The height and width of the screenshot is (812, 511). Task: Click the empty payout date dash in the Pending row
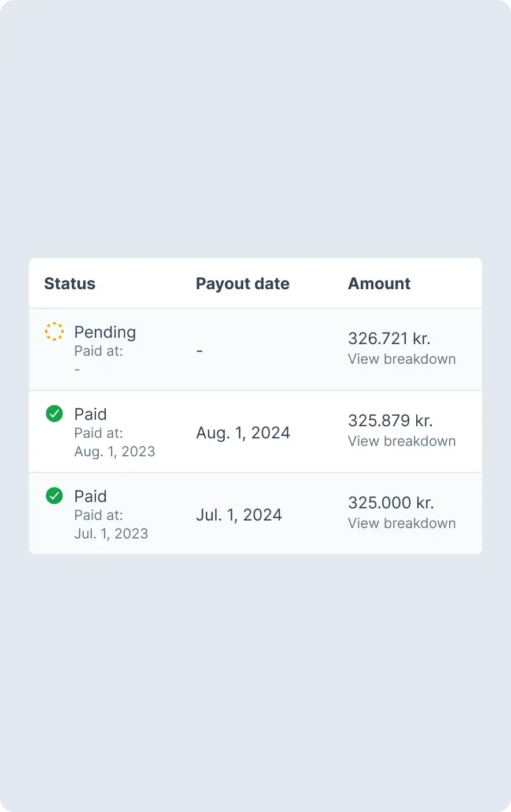tap(199, 351)
